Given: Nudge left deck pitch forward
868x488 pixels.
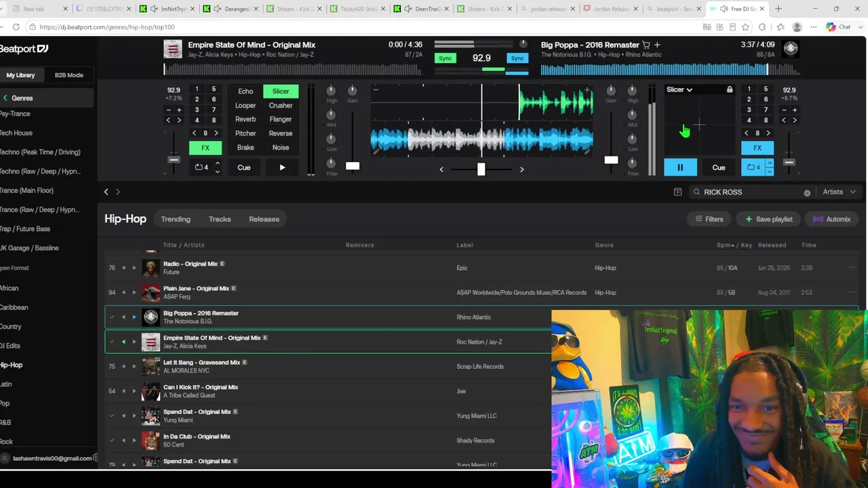Looking at the screenshot, I should point(179,120).
